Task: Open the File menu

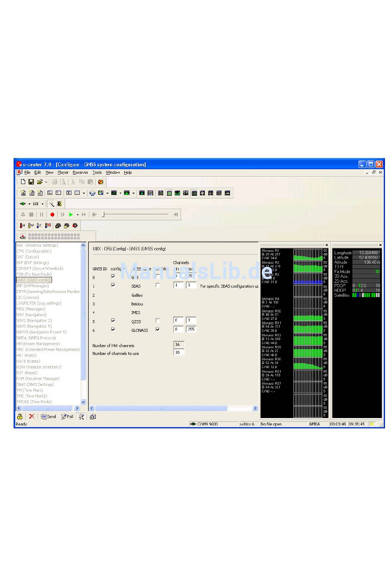Action: click(27, 172)
